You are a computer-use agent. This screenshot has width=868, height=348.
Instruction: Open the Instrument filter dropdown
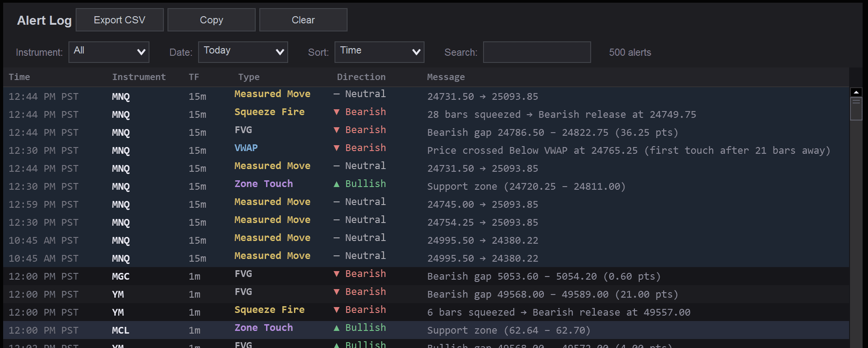coord(108,52)
